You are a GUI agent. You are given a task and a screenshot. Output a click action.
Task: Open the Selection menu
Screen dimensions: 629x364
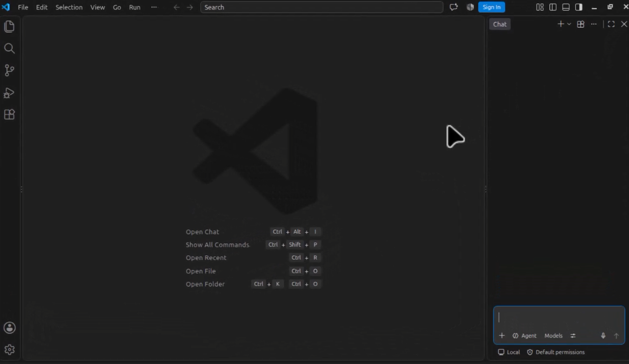coord(69,7)
